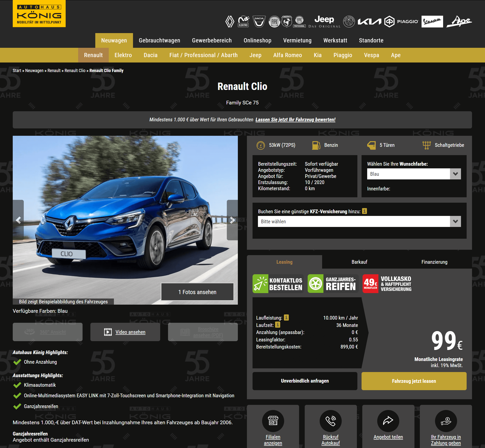The width and height of the screenshot is (485, 448).
Task: Click Fahrzeug jetzt leasen button
Action: 414,381
